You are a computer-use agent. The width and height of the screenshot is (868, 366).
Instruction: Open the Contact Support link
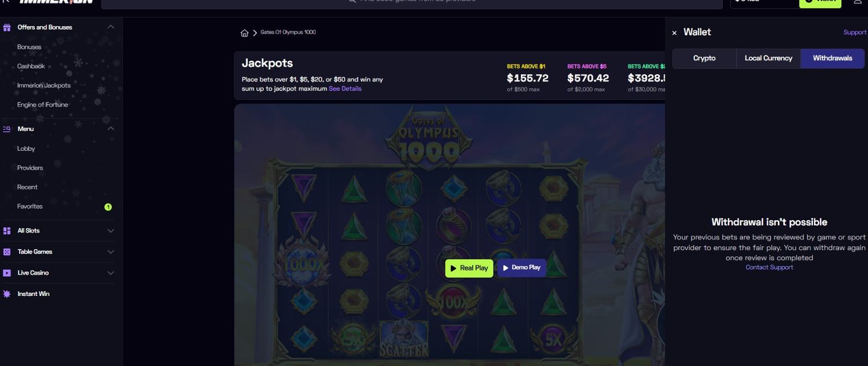[x=769, y=268]
